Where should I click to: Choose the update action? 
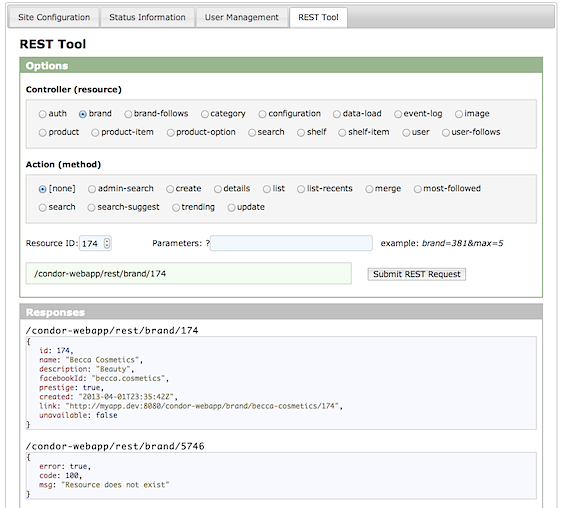point(231,208)
